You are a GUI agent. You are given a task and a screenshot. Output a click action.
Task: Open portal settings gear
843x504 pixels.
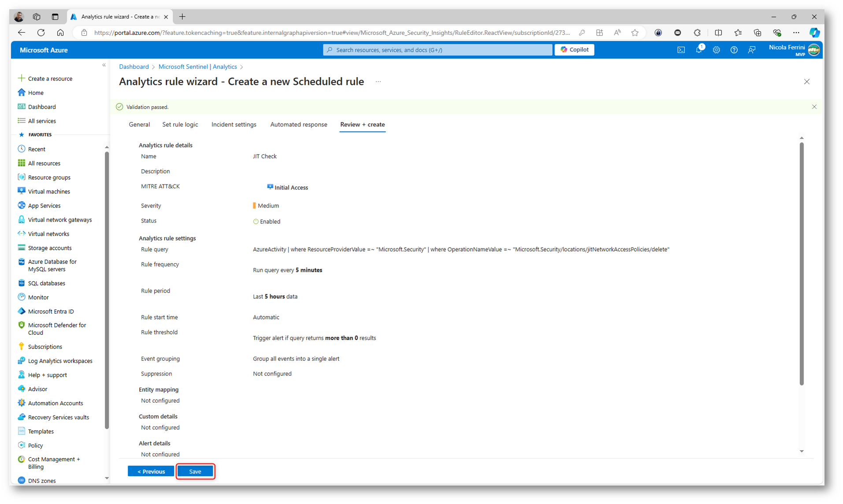click(x=716, y=50)
